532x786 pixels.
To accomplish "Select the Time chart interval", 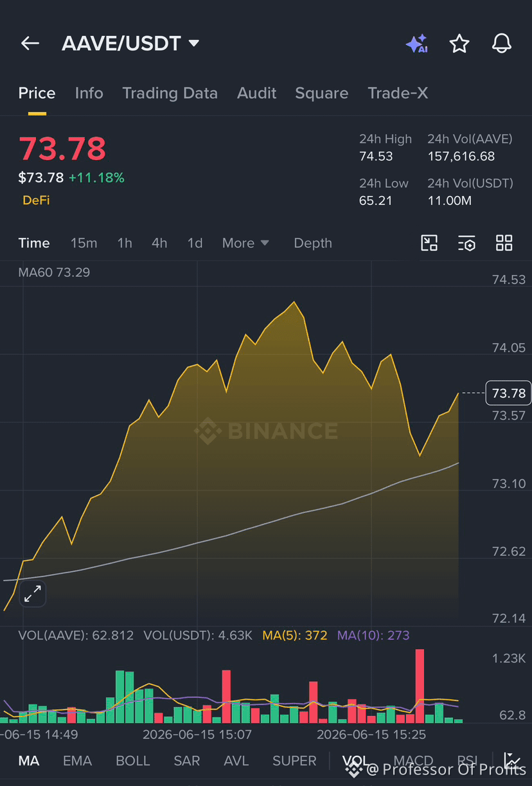I will pyautogui.click(x=34, y=243).
